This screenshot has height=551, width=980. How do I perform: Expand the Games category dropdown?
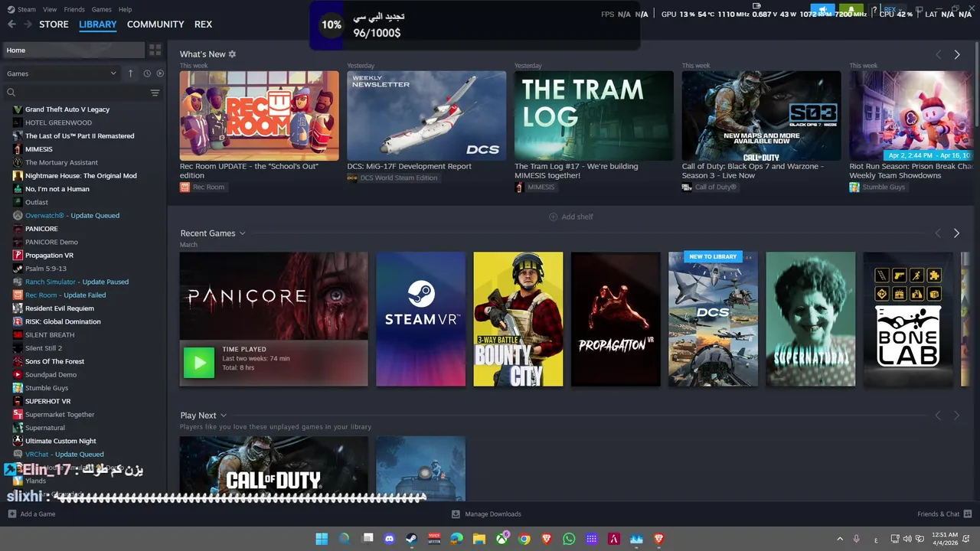113,73
